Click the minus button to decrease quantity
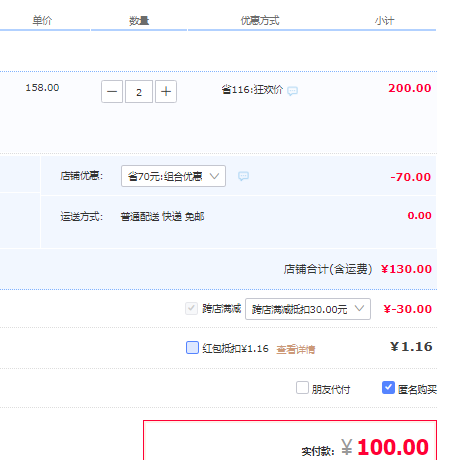The width and height of the screenshot is (462, 460). [112, 91]
